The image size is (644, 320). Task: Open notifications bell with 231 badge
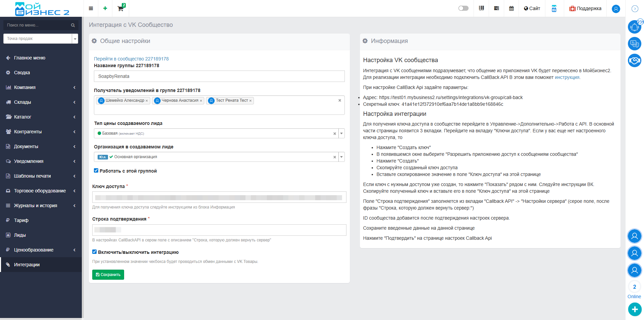[x=634, y=27]
